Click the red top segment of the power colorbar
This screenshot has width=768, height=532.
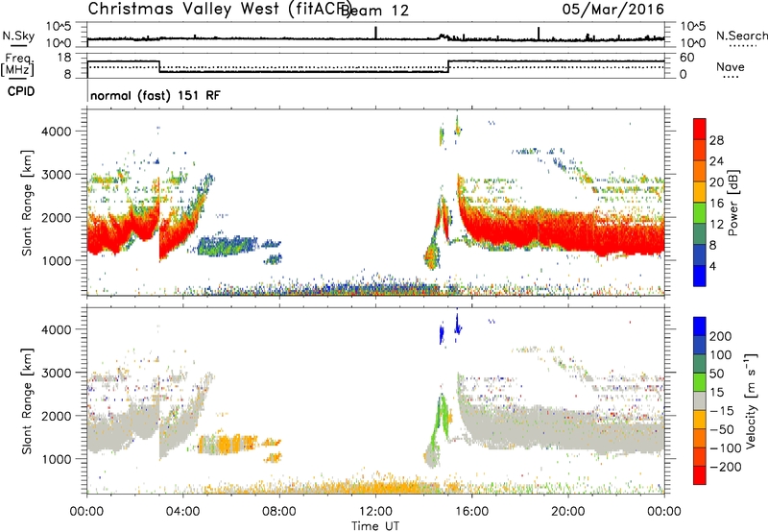pyautogui.click(x=700, y=130)
